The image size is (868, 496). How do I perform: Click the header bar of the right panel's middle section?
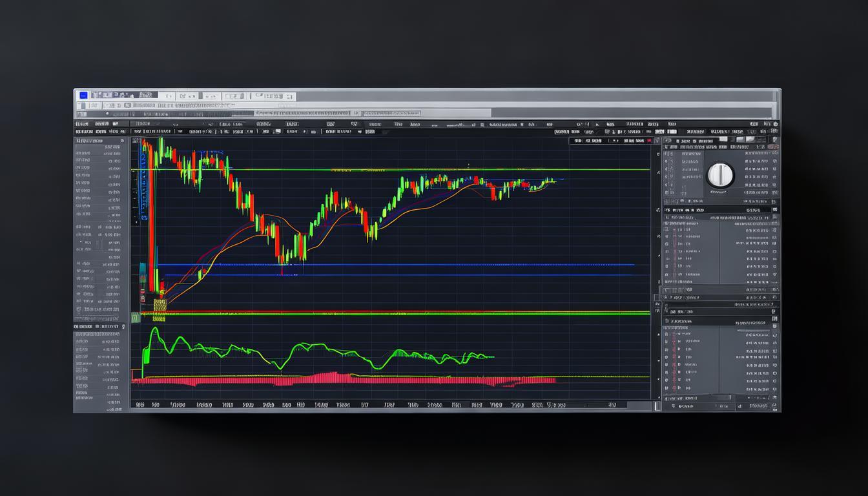[720, 210]
